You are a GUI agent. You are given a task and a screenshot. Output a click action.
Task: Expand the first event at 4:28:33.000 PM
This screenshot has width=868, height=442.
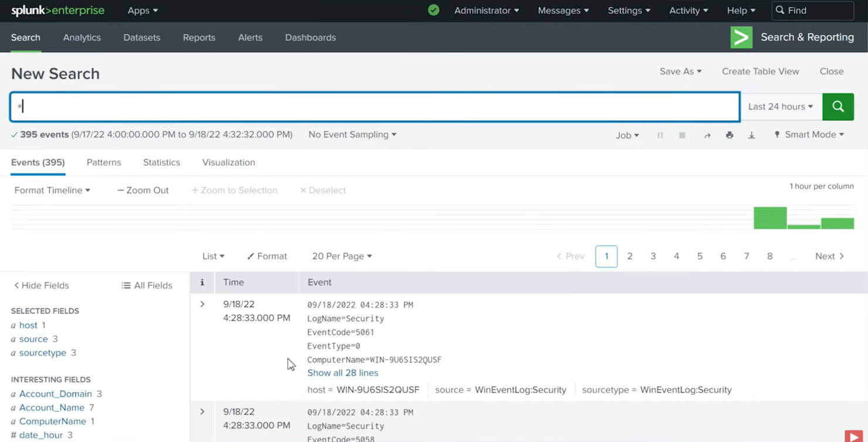pos(202,304)
